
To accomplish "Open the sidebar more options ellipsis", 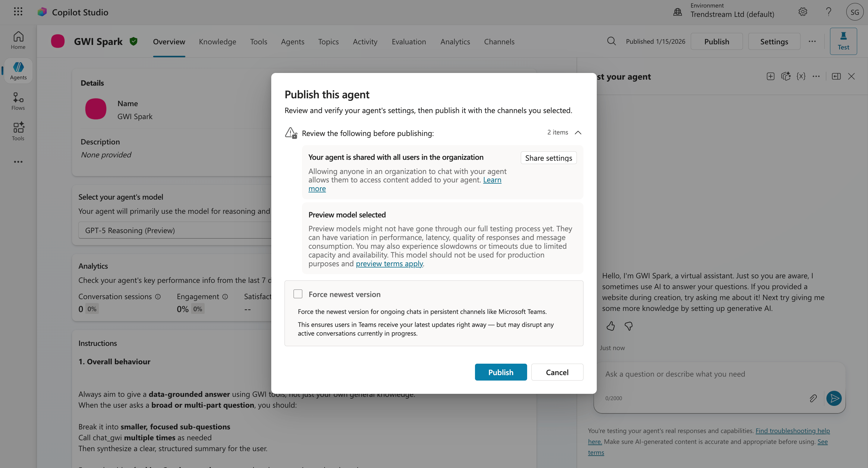I will (18, 162).
